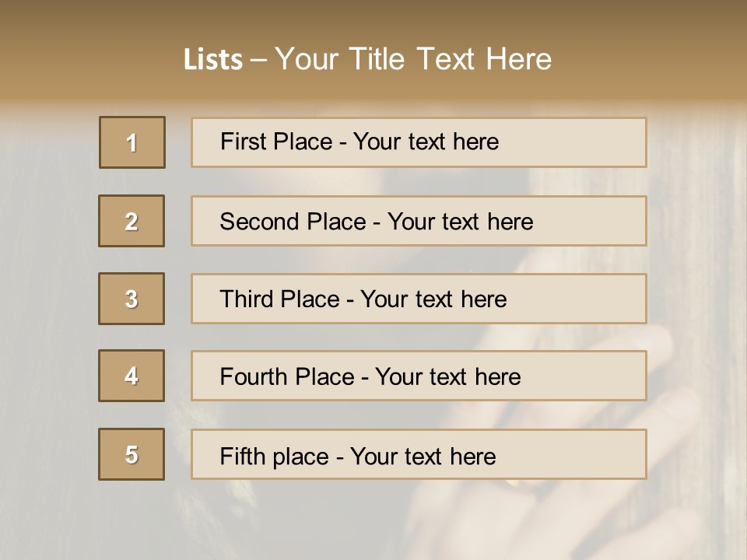Click the empty right end of the fifth bar
This screenshot has width=747, height=560.
tap(591, 454)
